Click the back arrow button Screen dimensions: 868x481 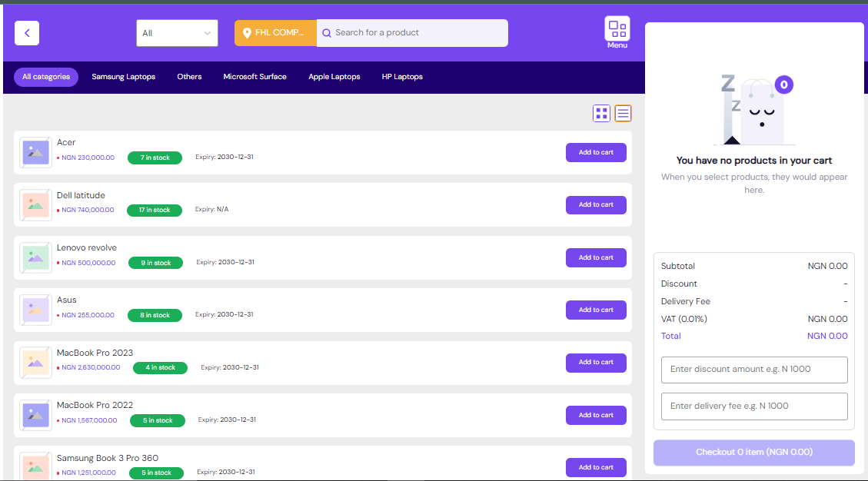pyautogui.click(x=27, y=33)
